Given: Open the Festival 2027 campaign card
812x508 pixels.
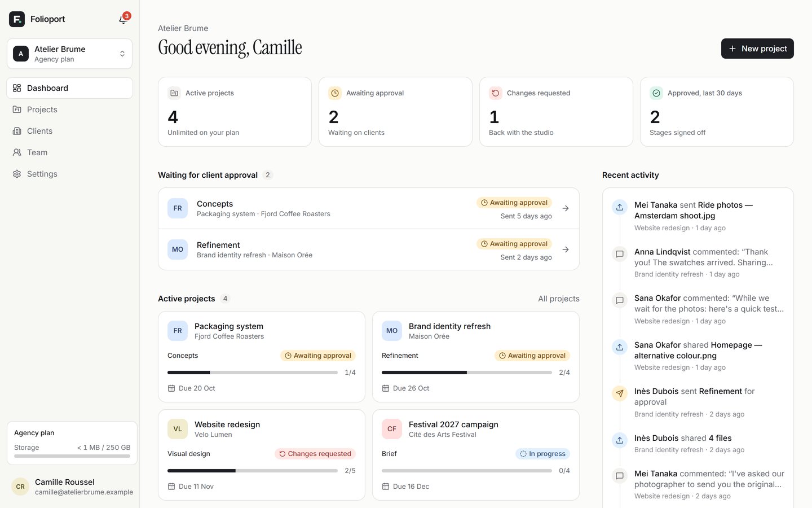Looking at the screenshot, I should 476,455.
